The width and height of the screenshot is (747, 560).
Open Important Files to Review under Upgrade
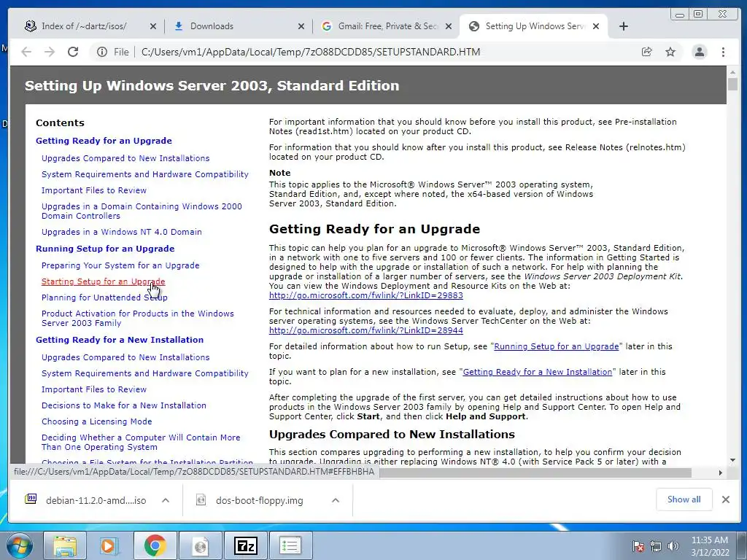click(94, 190)
